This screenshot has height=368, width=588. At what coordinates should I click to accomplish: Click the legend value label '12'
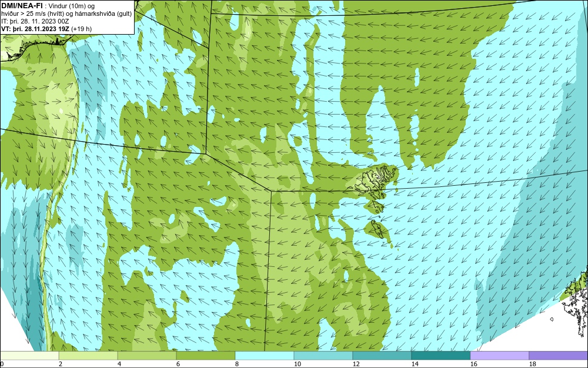356,364
